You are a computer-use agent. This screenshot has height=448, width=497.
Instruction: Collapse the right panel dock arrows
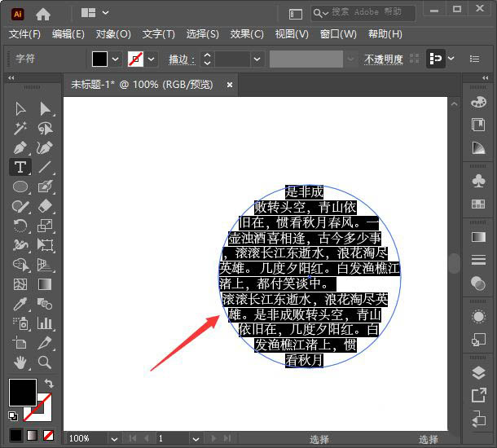tap(486, 78)
